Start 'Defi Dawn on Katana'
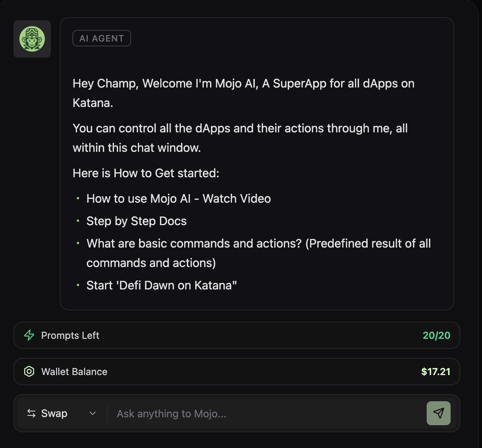The image size is (482, 448). pyautogui.click(x=162, y=285)
